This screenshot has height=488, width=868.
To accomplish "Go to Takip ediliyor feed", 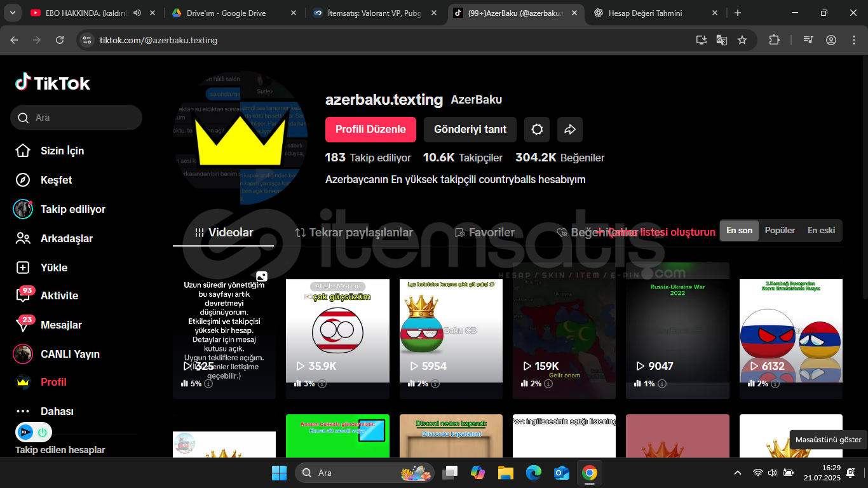I will coord(60,209).
